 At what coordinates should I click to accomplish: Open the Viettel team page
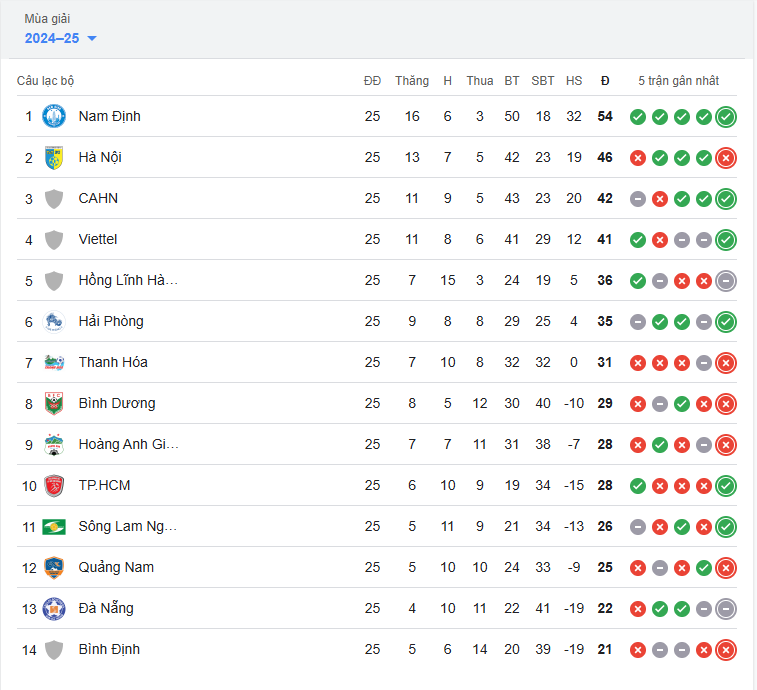[x=98, y=239]
